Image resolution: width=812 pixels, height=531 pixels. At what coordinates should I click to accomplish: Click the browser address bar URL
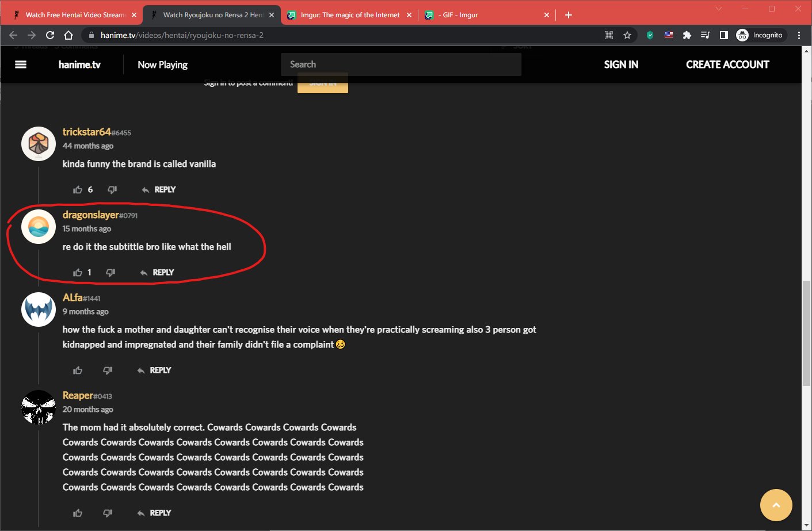tap(182, 35)
